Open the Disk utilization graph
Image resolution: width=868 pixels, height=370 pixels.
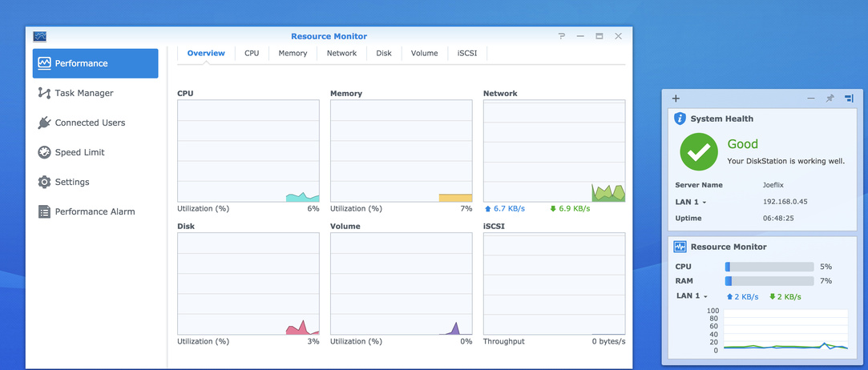point(248,284)
